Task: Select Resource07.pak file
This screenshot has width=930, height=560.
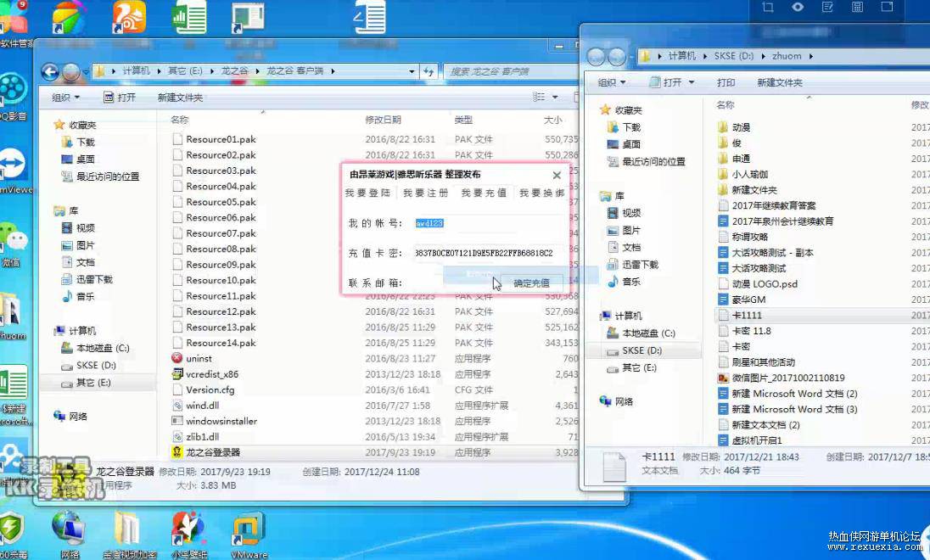Action: click(x=221, y=233)
